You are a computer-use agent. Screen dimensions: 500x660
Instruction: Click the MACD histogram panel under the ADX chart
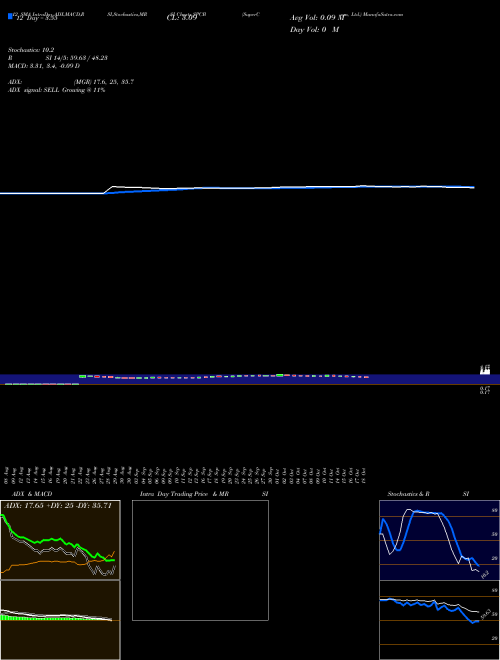pyautogui.click(x=60, y=620)
